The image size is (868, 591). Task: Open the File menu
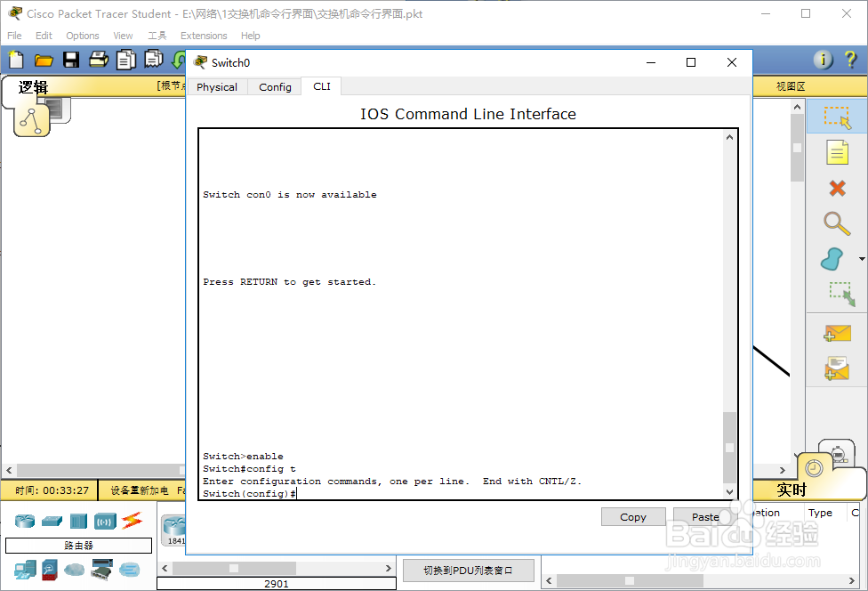tap(14, 36)
